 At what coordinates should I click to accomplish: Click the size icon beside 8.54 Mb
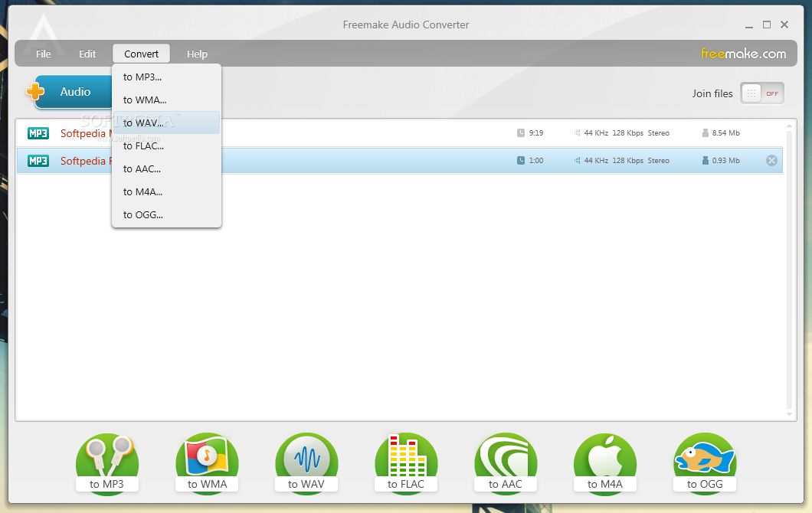(x=706, y=133)
